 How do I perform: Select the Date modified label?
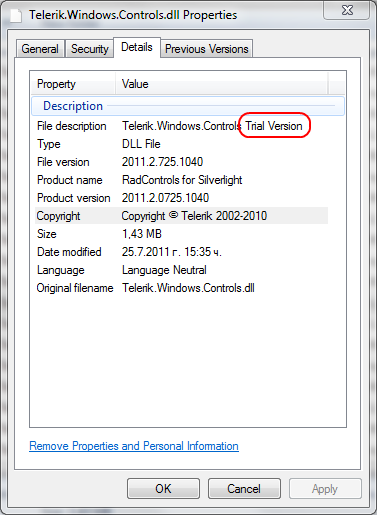[69, 252]
